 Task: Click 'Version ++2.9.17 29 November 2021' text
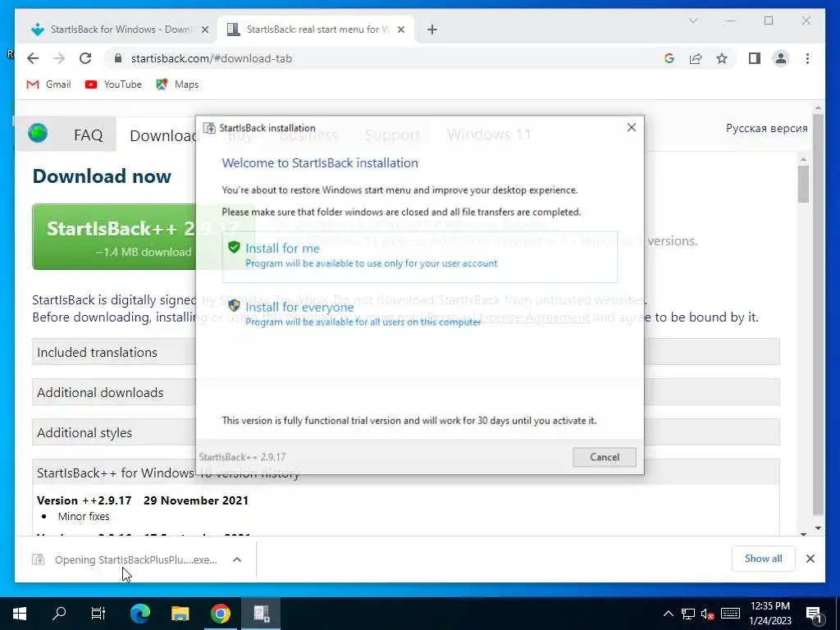[x=143, y=500]
